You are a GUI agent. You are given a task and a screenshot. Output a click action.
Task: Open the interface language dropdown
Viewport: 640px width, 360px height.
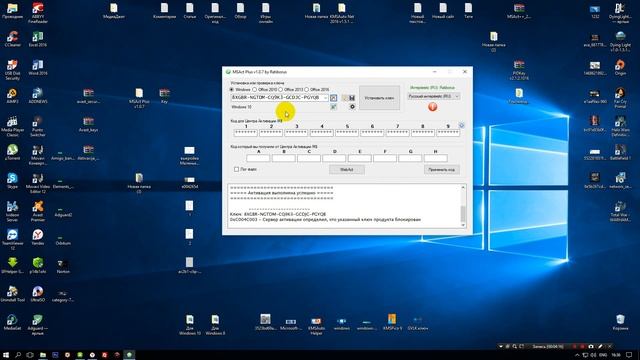(x=433, y=96)
